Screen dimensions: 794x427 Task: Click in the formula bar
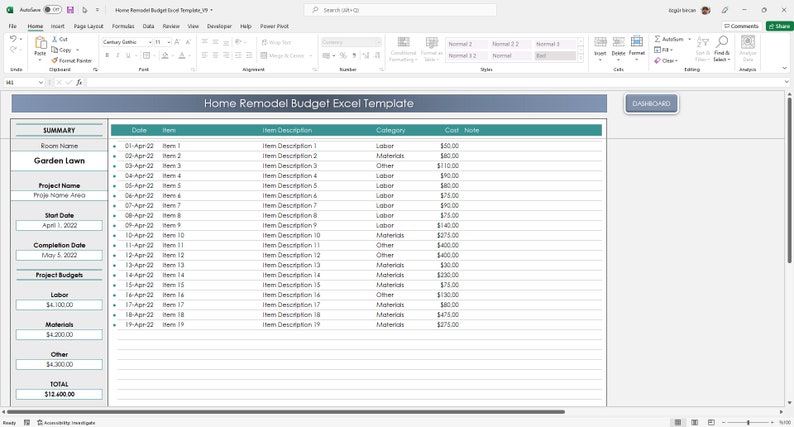435,82
